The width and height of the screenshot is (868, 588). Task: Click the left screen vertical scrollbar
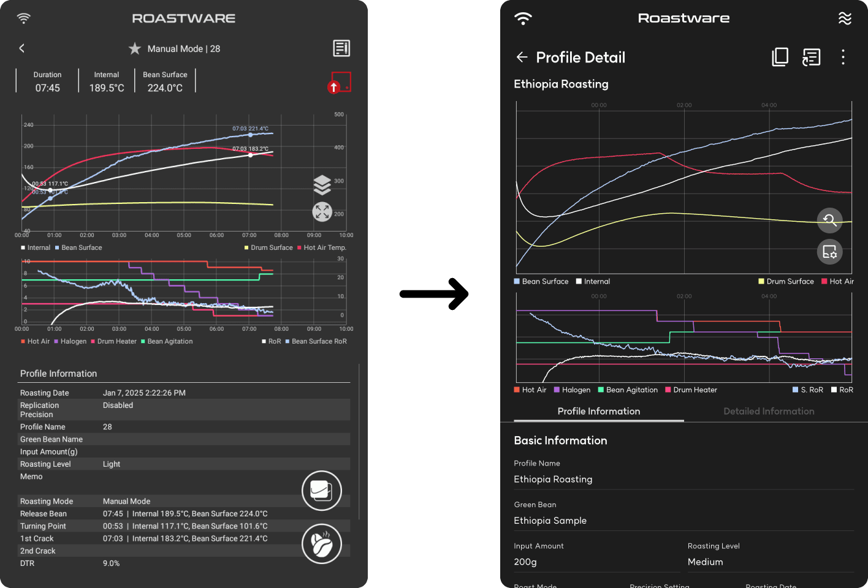359,441
